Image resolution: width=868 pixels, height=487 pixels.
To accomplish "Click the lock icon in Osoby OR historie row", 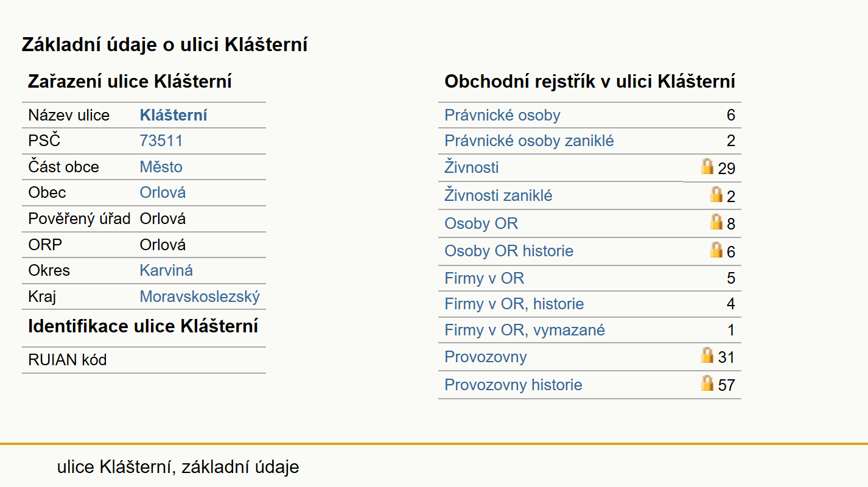I will click(716, 250).
